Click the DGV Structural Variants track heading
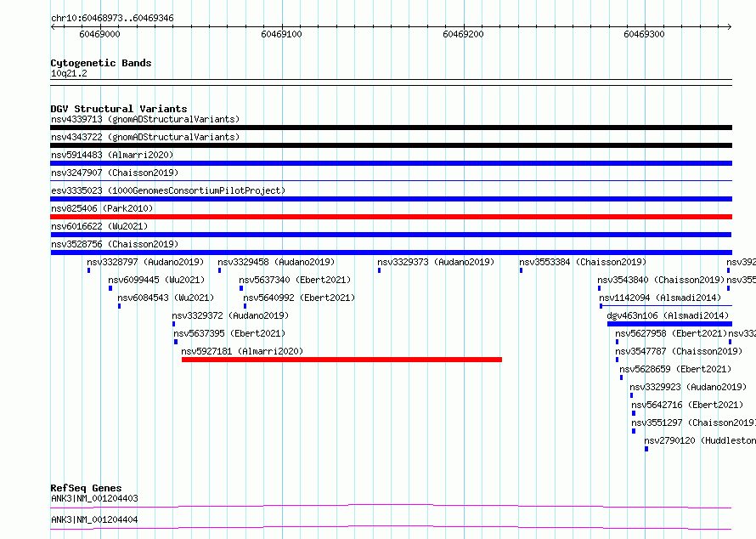756x539 pixels. 119,109
